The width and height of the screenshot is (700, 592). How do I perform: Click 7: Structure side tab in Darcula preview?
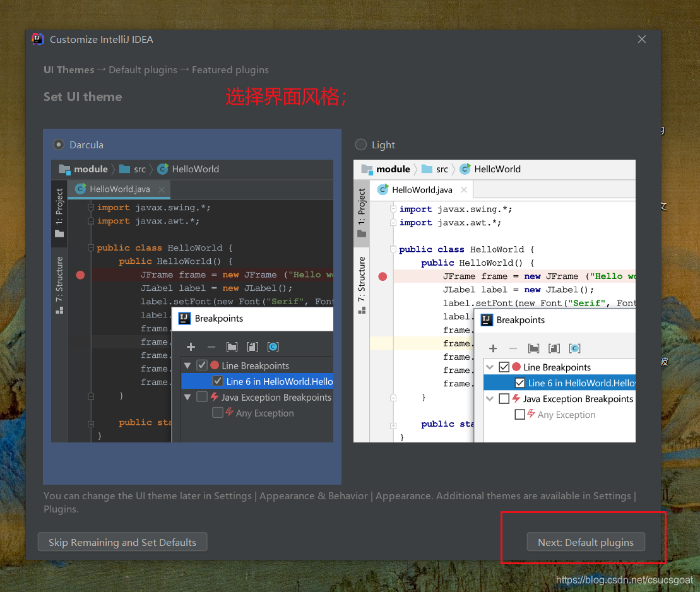(x=59, y=285)
